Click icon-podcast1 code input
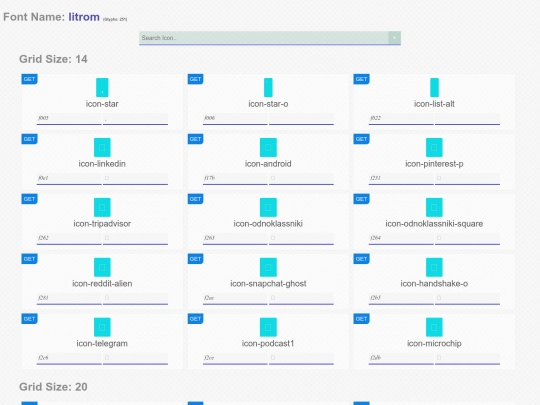Viewport: 540px width, 405px height. coord(235,358)
